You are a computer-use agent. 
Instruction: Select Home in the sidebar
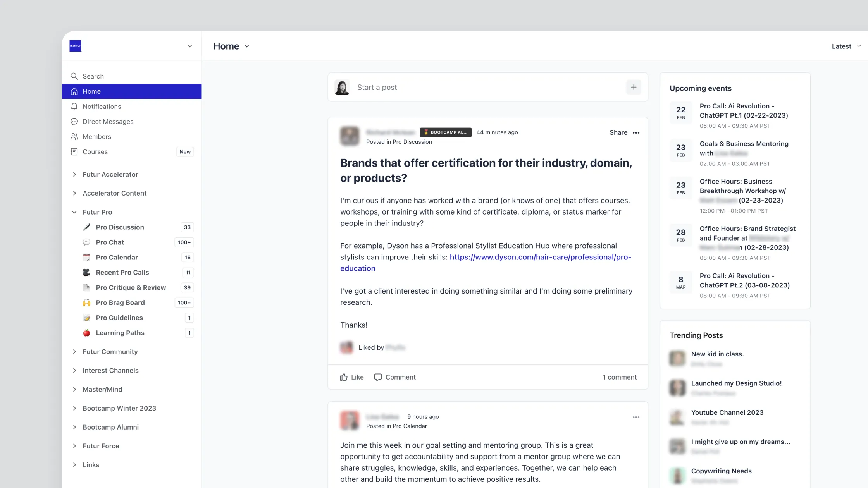click(x=91, y=91)
